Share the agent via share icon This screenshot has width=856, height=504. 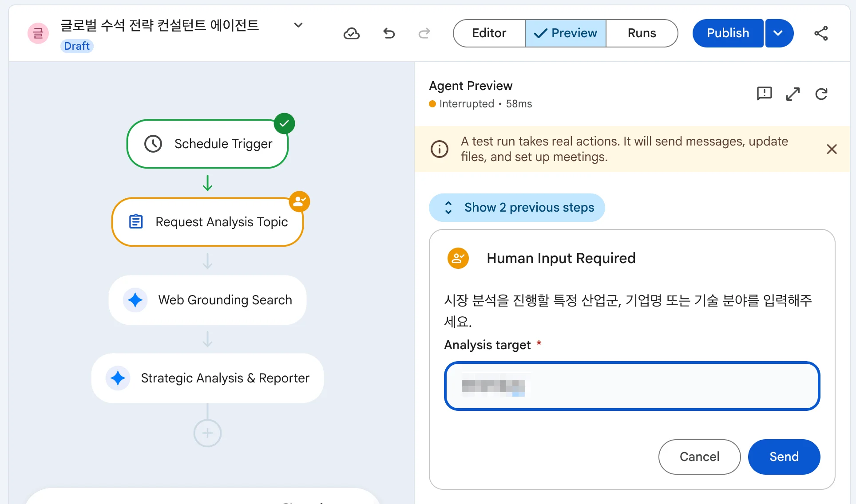(x=821, y=33)
